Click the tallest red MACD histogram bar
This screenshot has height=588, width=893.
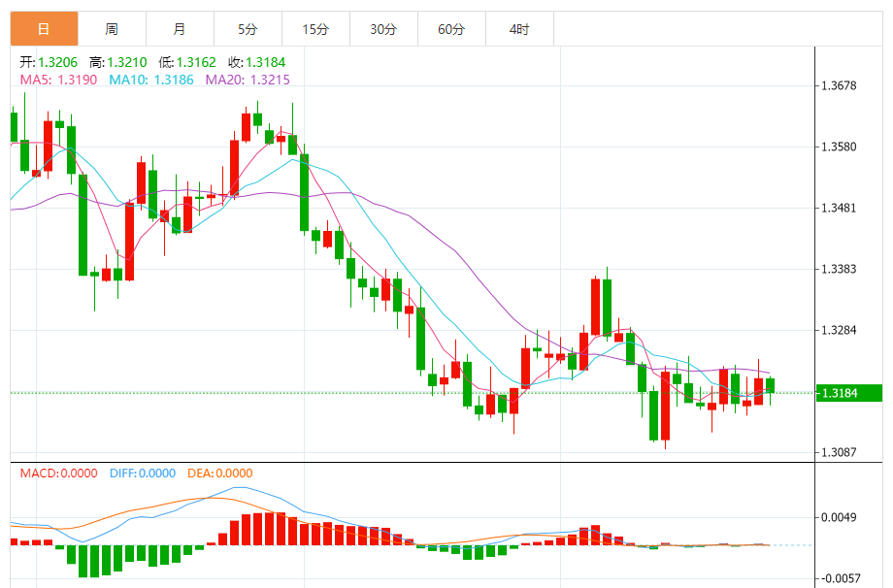pos(281,529)
